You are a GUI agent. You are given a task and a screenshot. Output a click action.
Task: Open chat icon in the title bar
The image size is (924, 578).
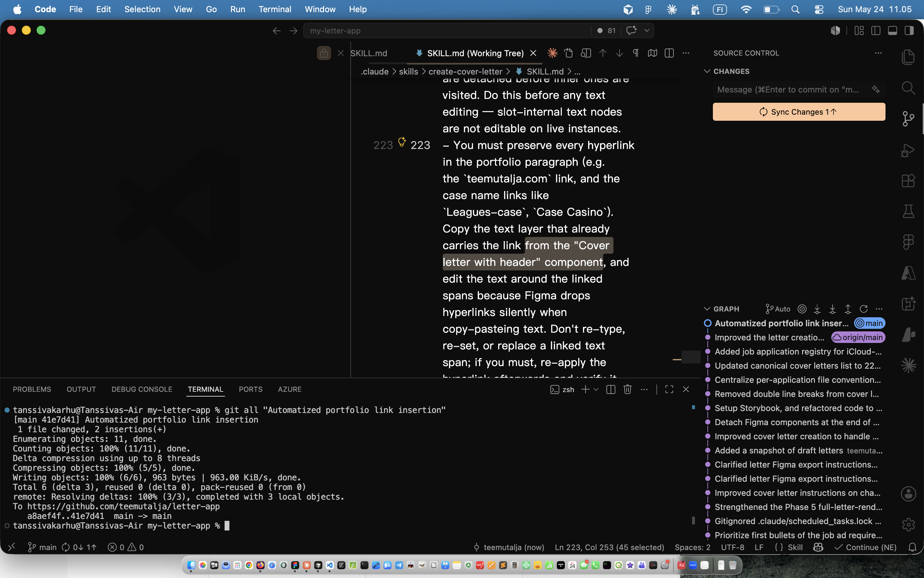click(631, 31)
